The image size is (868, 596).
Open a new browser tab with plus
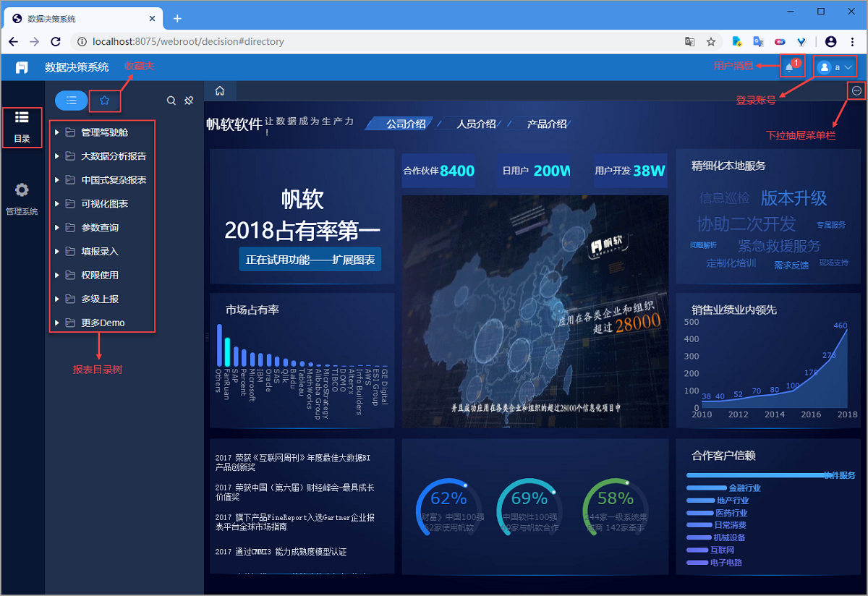177,18
